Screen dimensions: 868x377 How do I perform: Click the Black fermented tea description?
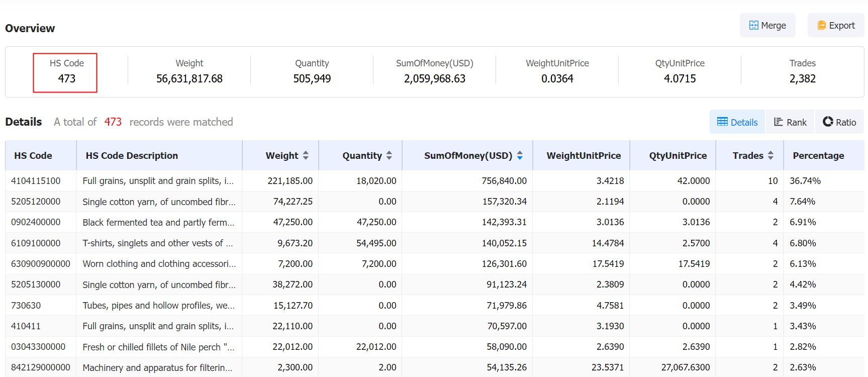[x=158, y=222]
